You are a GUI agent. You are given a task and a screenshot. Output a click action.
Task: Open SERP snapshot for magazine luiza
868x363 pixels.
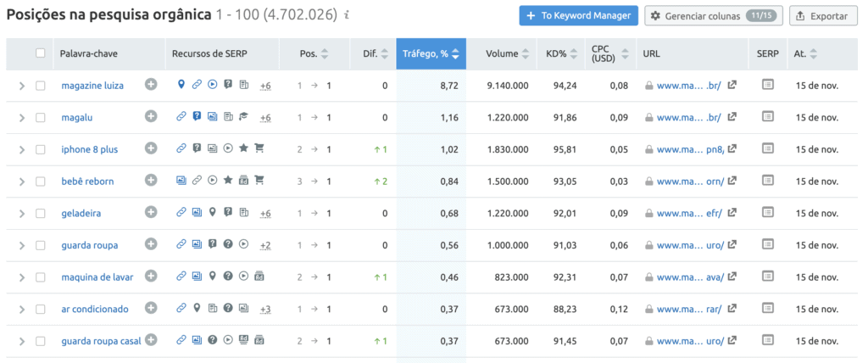tap(768, 85)
